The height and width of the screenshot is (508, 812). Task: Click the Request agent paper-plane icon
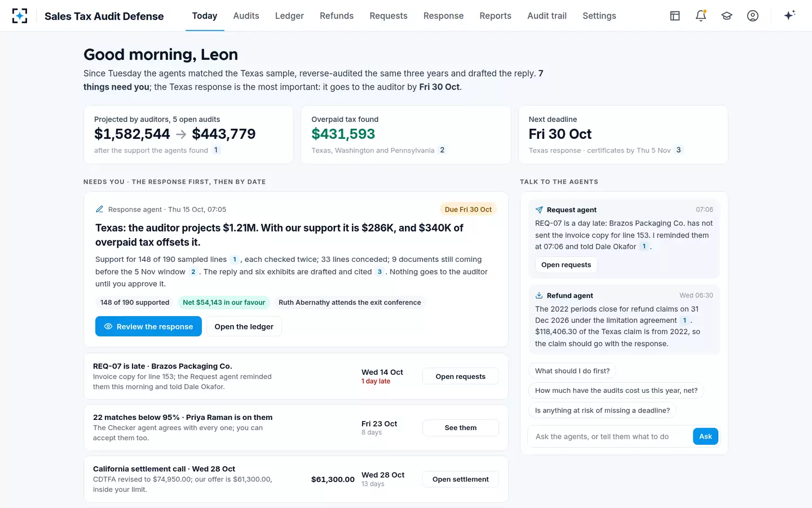point(539,209)
